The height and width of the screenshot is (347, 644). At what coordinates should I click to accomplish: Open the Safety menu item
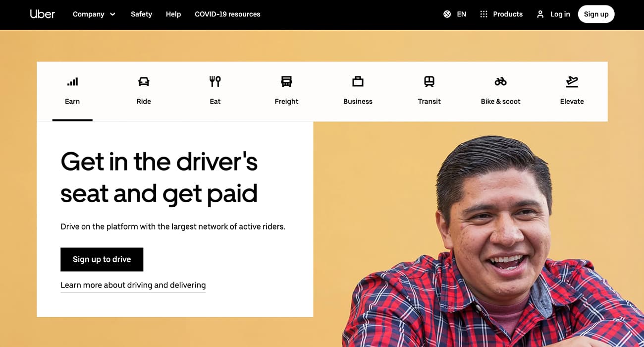(141, 14)
